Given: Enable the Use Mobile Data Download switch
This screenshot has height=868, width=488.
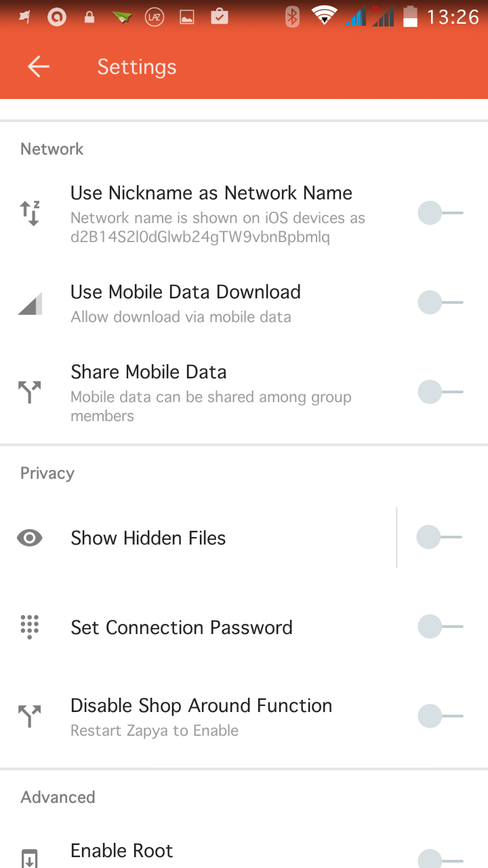Looking at the screenshot, I should (440, 302).
